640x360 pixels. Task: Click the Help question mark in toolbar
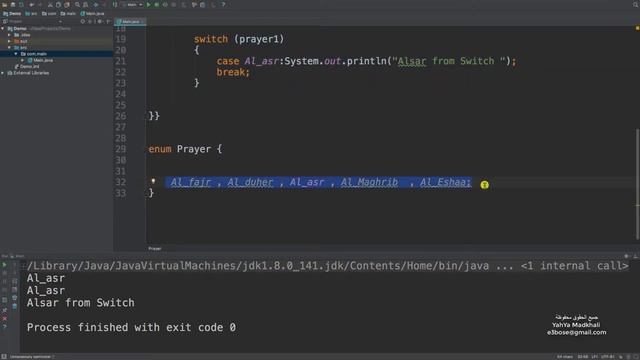[x=223, y=5]
